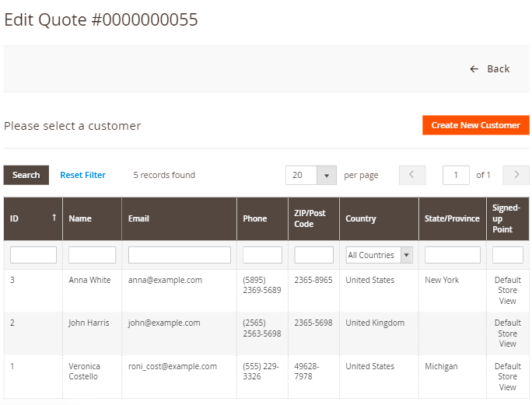Sort by Country column header
Viewport: 532px width, 405px height.
pos(379,218)
